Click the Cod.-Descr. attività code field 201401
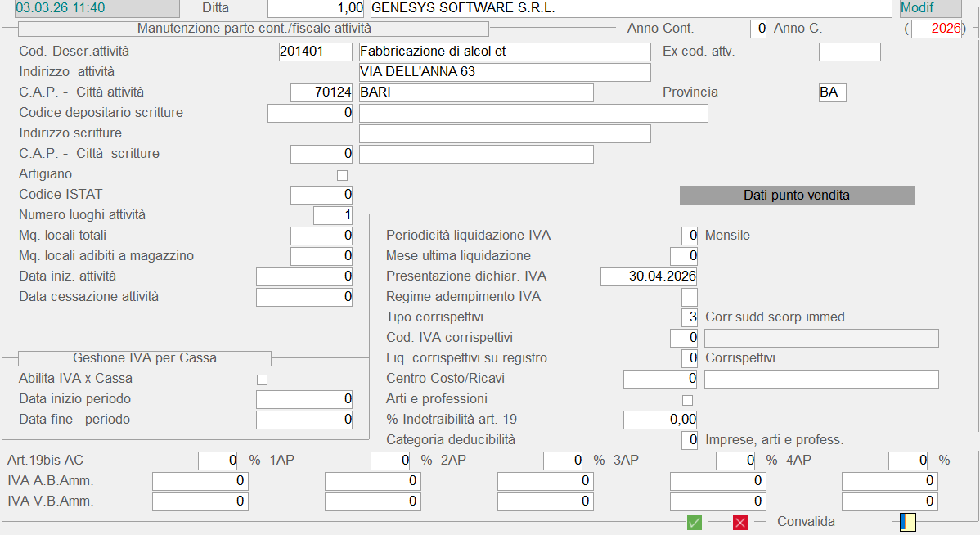This screenshot has height=535, width=980. tap(315, 52)
